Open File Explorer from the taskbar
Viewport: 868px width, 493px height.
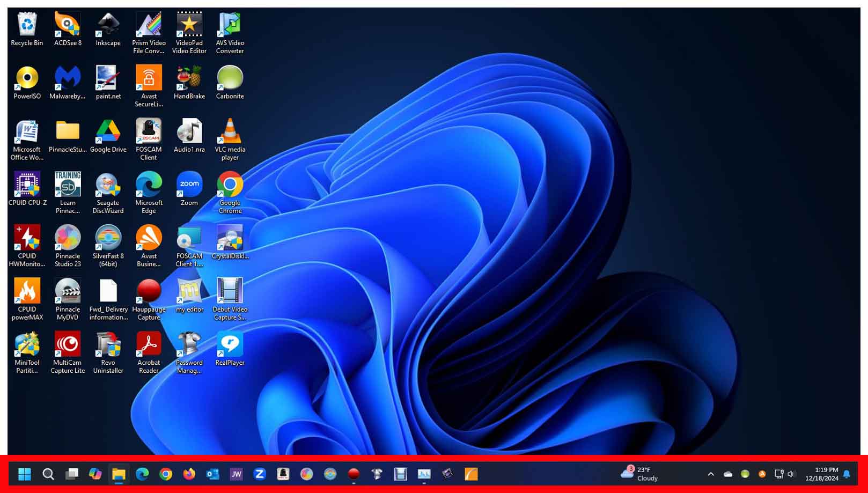pyautogui.click(x=119, y=474)
